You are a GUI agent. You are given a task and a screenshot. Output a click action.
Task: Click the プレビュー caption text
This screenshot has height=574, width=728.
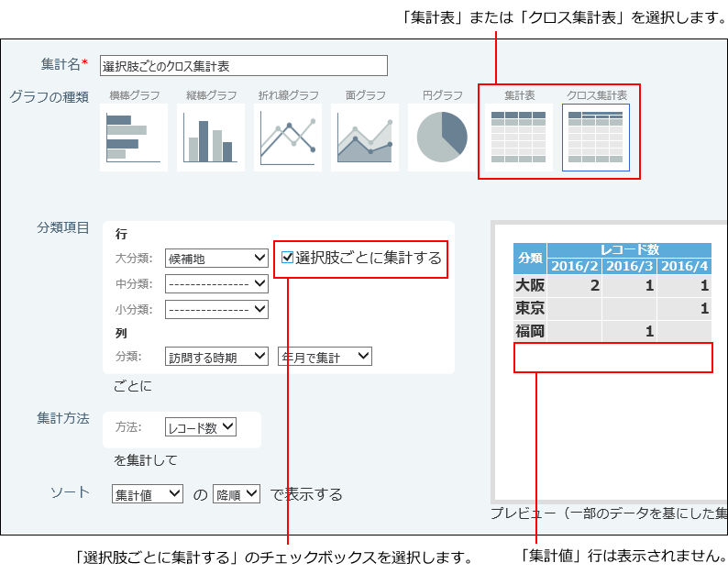609,513
